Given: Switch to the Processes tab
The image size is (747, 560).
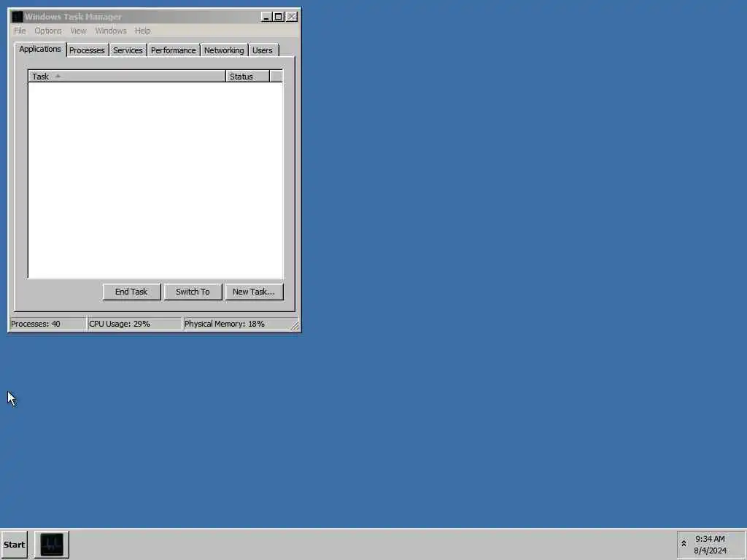Looking at the screenshot, I should (x=87, y=50).
